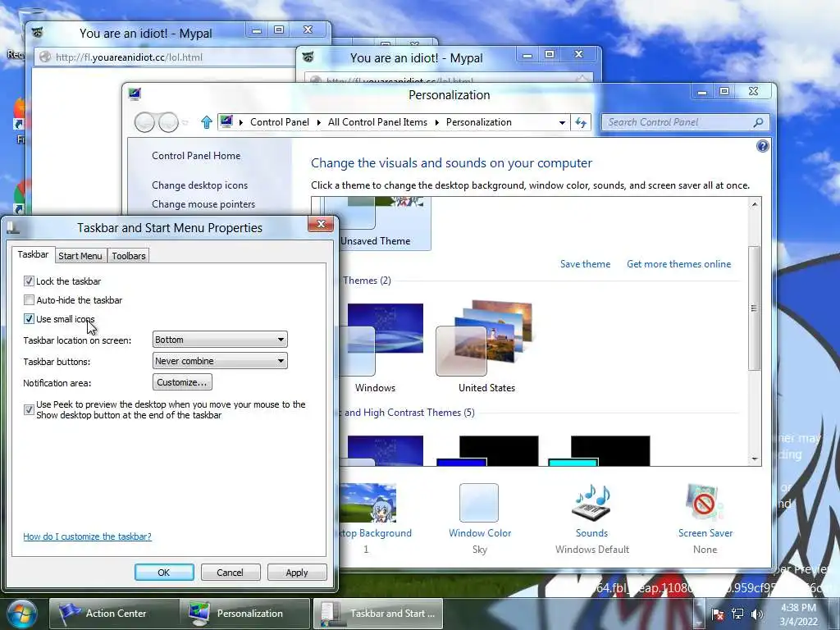Open the network tray icon
This screenshot has height=630, width=840.
point(737,614)
